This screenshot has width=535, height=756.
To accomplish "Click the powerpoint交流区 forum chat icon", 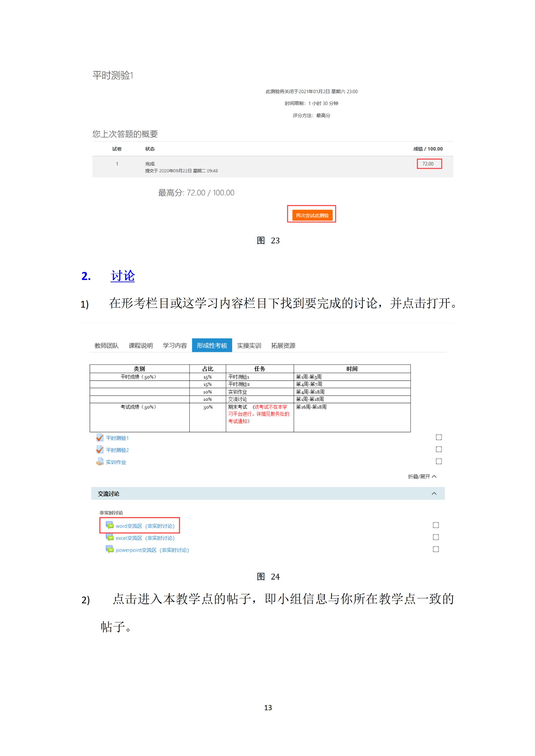I will [x=109, y=549].
